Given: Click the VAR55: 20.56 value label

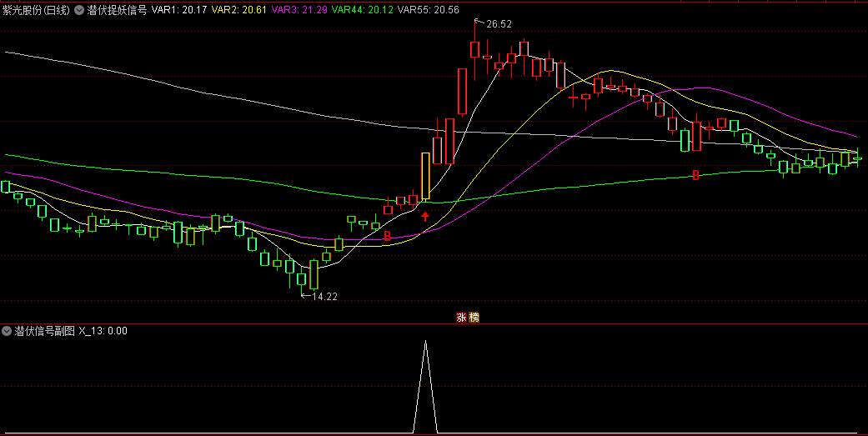Looking at the screenshot, I should pos(429,10).
